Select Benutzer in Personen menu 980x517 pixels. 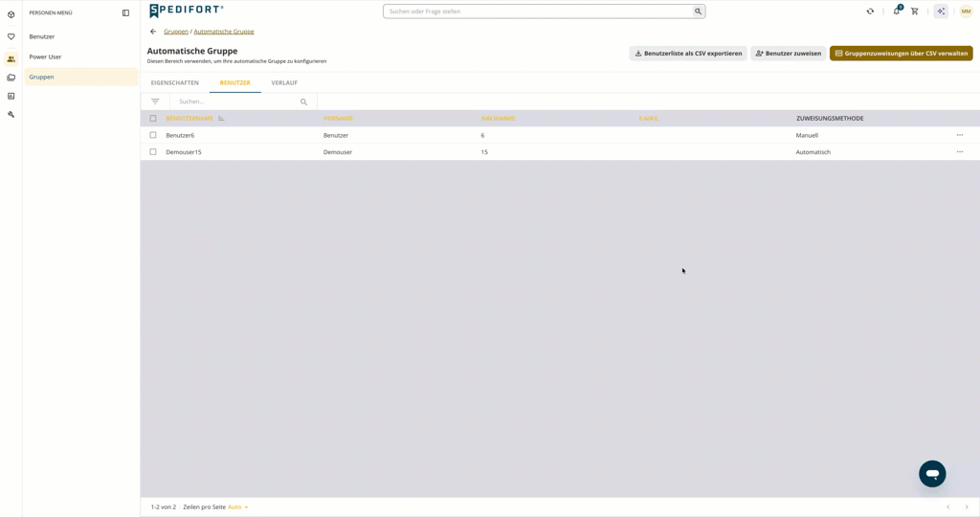tap(81, 37)
